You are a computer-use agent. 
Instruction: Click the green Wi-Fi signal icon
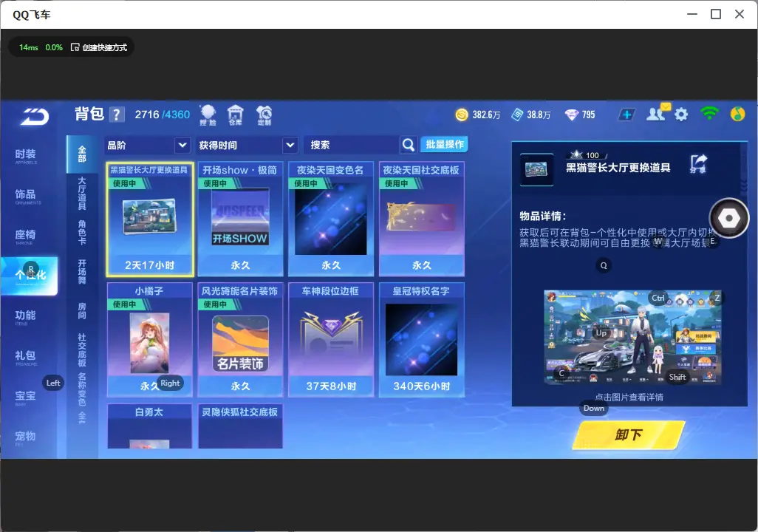pyautogui.click(x=709, y=114)
